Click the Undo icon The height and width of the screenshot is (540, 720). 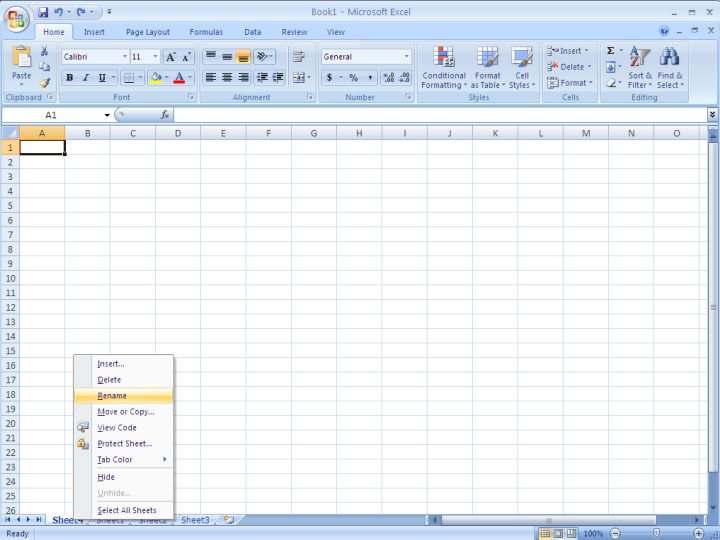click(58, 12)
